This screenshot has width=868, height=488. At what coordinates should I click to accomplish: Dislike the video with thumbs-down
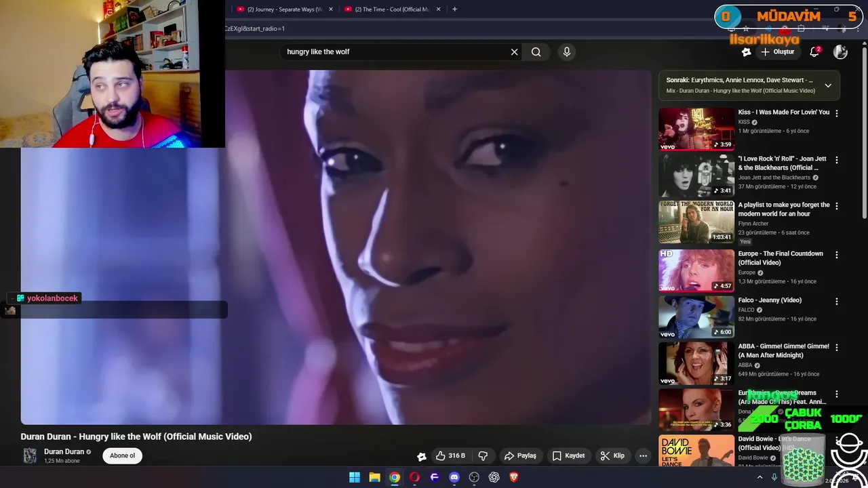click(483, 455)
